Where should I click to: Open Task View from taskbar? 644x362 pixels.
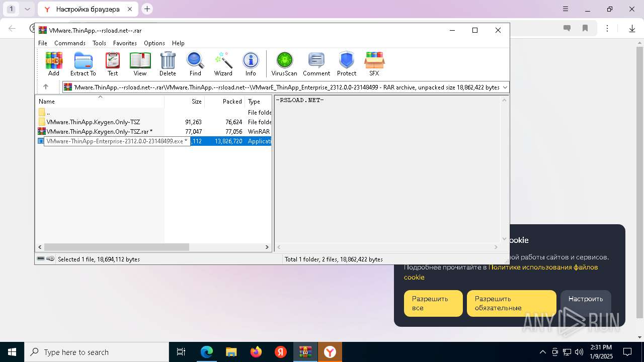pos(181,352)
